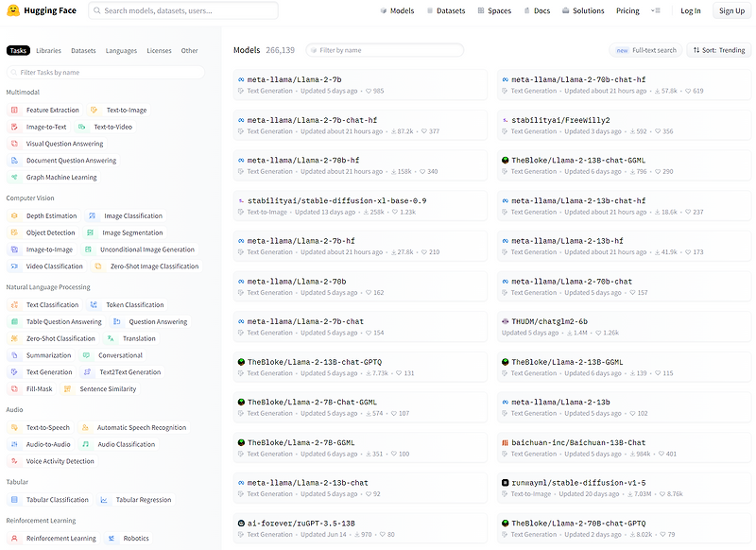
Task: Select the Text-to-Video task icon
Action: [82, 127]
